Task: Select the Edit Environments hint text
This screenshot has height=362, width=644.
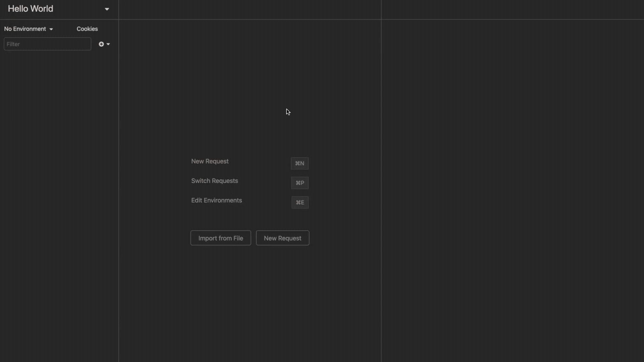Action: click(216, 200)
